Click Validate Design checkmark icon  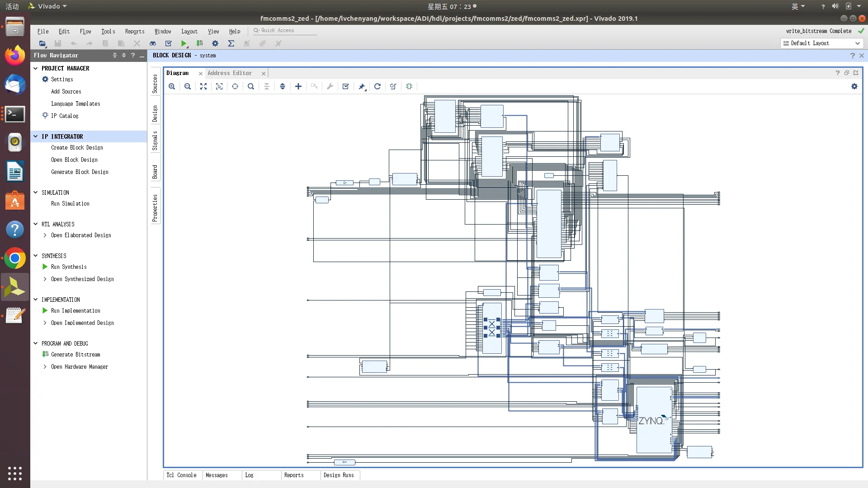point(346,86)
